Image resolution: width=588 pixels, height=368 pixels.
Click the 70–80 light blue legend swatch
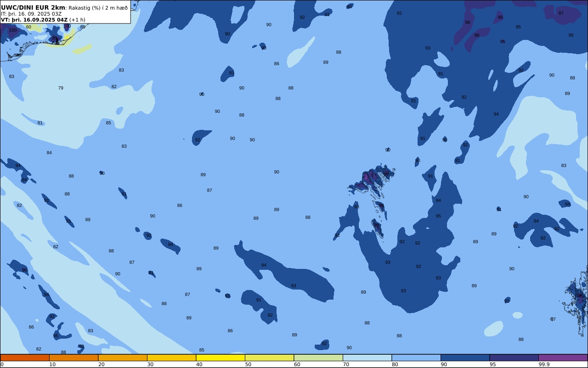367,357
